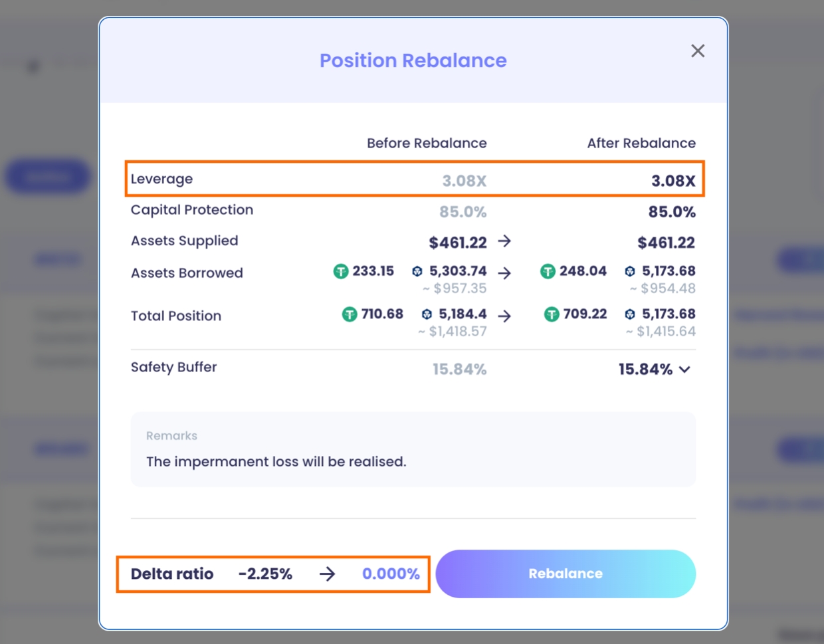Click the After Rebalance column header
The width and height of the screenshot is (824, 644).
[x=641, y=143]
